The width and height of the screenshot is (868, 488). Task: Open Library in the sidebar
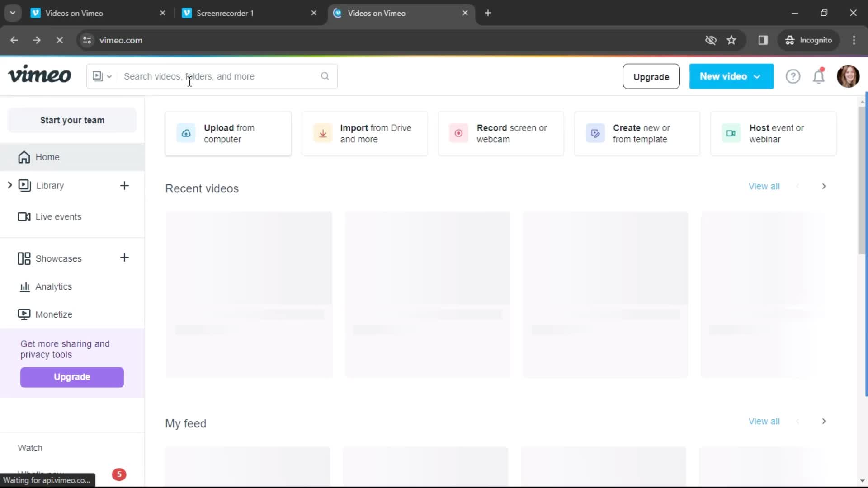coord(50,186)
